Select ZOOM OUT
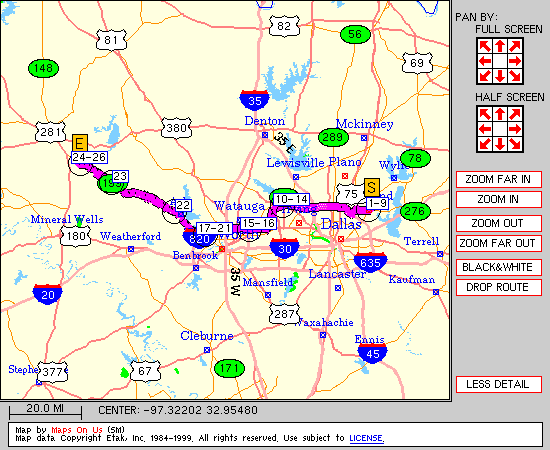550x450 pixels. [x=498, y=223]
